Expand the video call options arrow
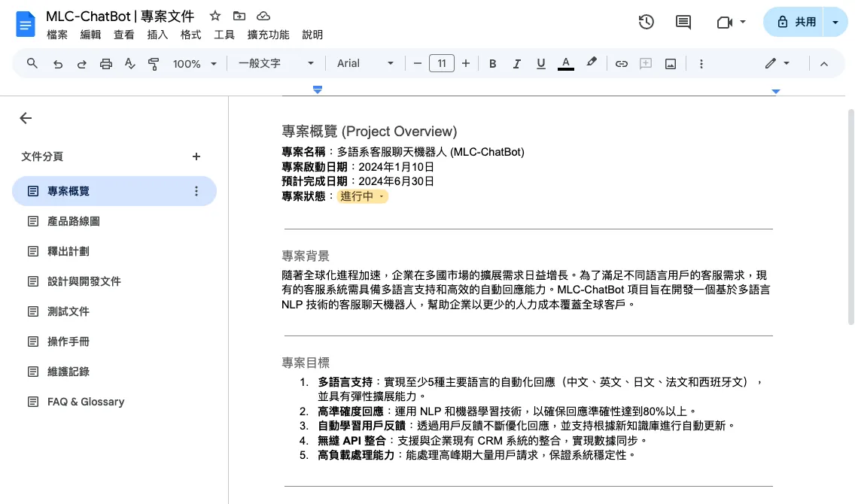 pos(743,22)
